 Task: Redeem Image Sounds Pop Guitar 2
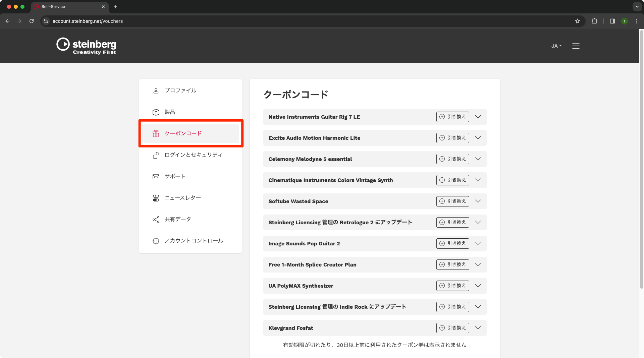452,243
